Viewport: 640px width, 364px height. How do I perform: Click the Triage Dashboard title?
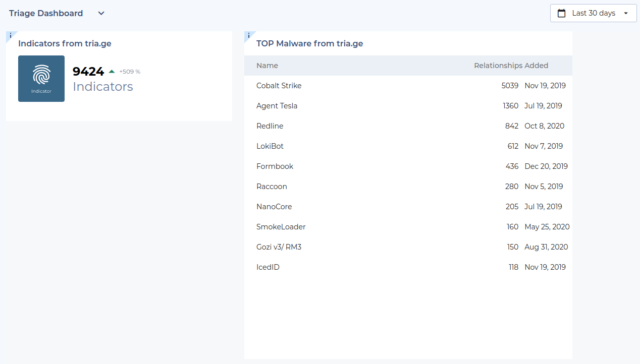pyautogui.click(x=46, y=13)
